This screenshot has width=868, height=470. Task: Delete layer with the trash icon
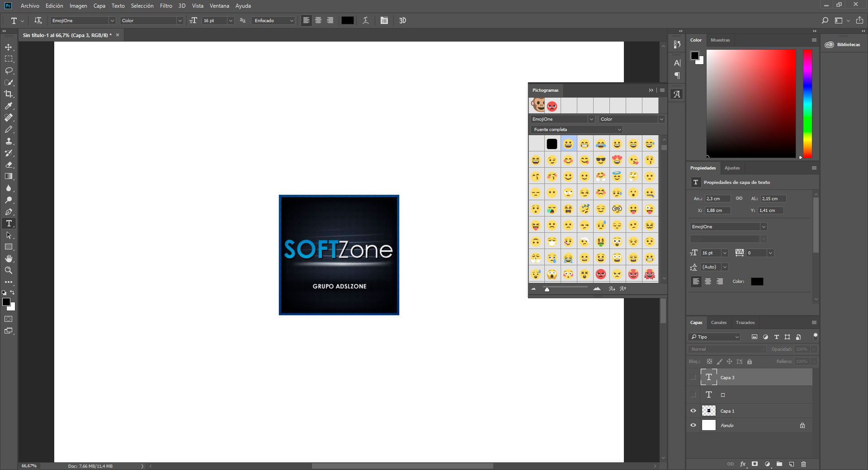(x=803, y=464)
